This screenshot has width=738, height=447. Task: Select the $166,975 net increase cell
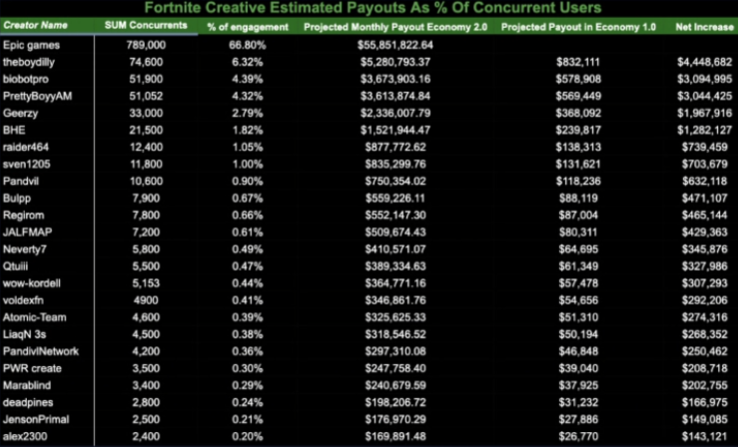[x=705, y=402]
